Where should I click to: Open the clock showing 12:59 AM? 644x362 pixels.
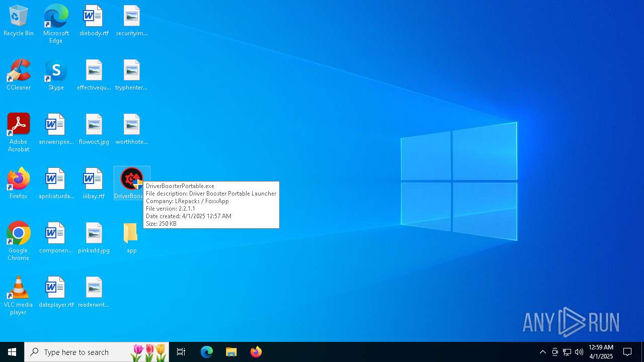(x=601, y=352)
